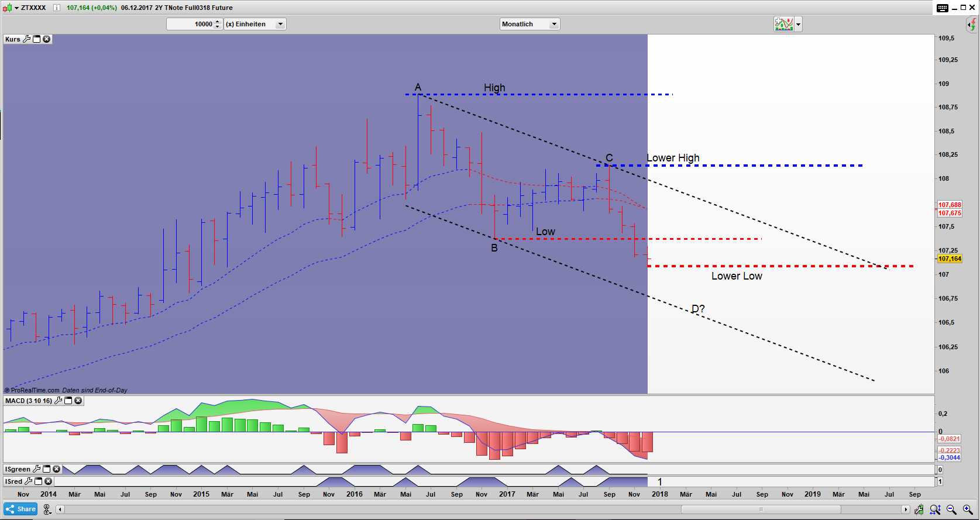This screenshot has height=520, width=980.
Task: Open the instrument info icon next to ZTXXXX
Action: tap(56, 8)
